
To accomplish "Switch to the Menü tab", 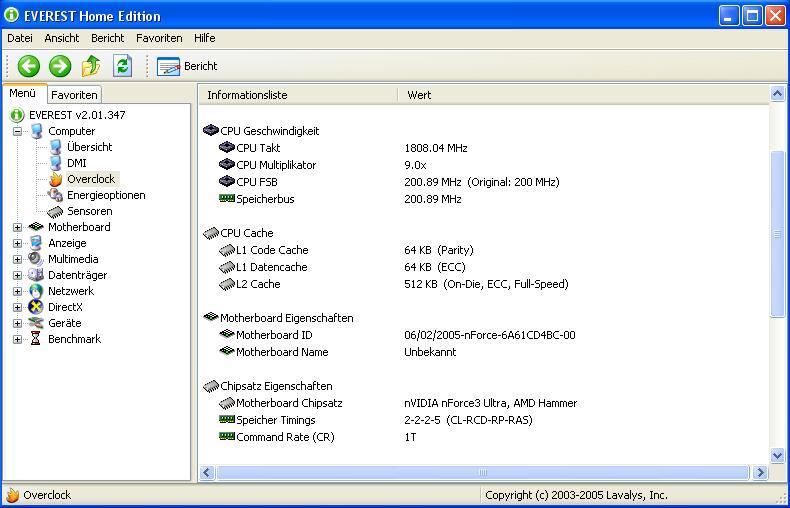I will [x=24, y=94].
